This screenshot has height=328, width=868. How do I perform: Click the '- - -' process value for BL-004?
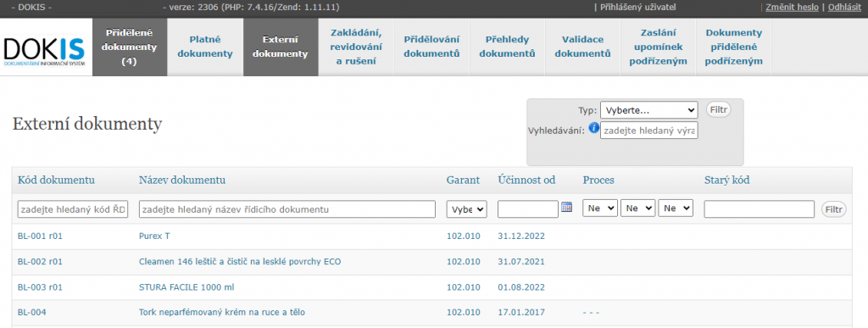[591, 313]
